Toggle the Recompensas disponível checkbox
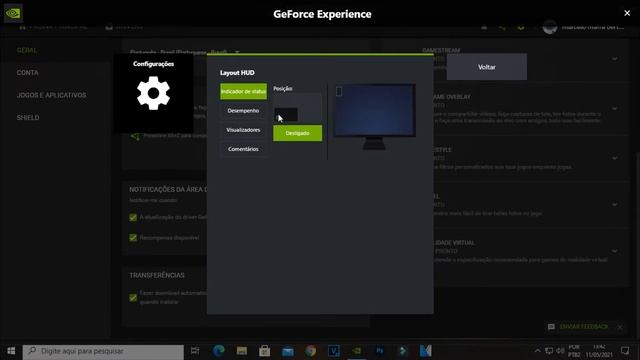 coord(133,238)
